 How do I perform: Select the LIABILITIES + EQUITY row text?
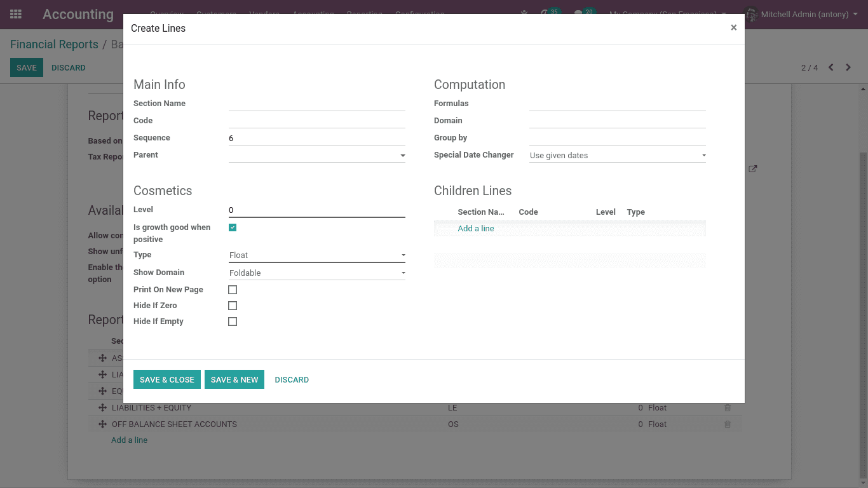pyautogui.click(x=151, y=407)
